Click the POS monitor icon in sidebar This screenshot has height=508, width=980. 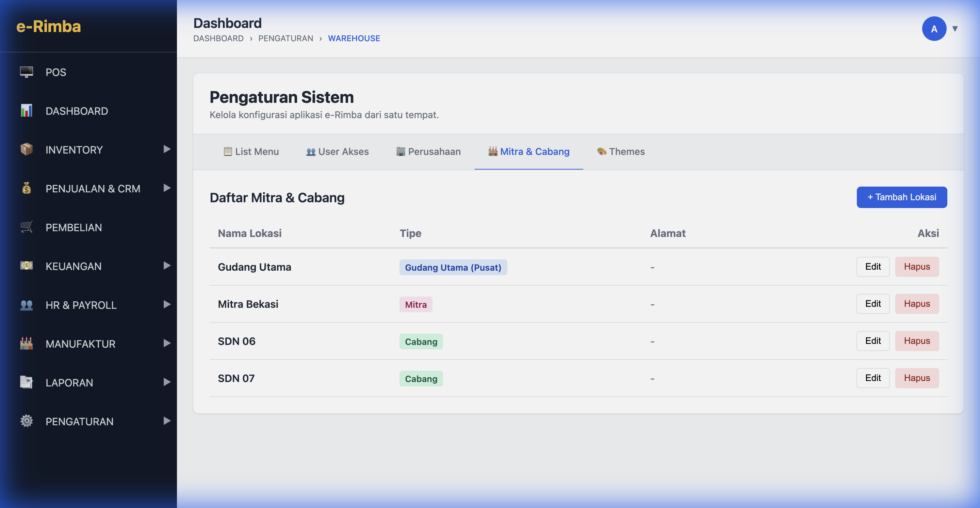tap(26, 72)
